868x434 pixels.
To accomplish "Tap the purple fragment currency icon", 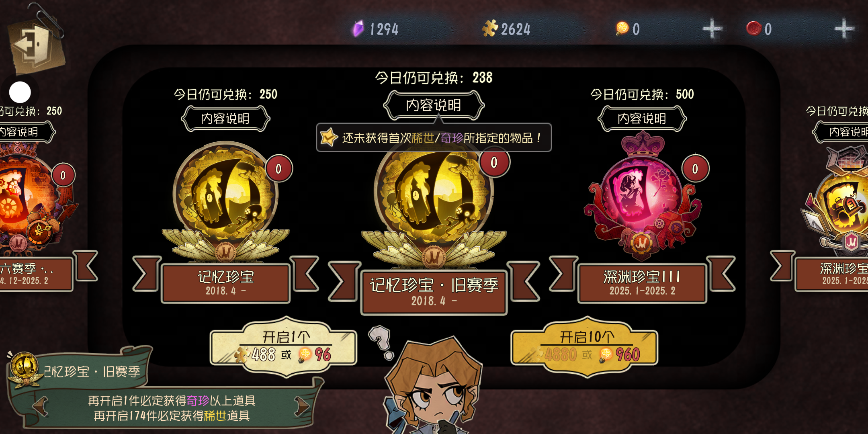I will [x=358, y=29].
